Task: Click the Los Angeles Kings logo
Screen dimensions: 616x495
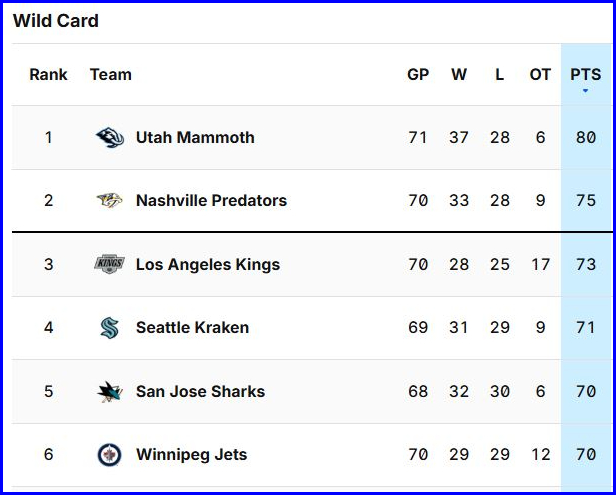Action: [109, 264]
